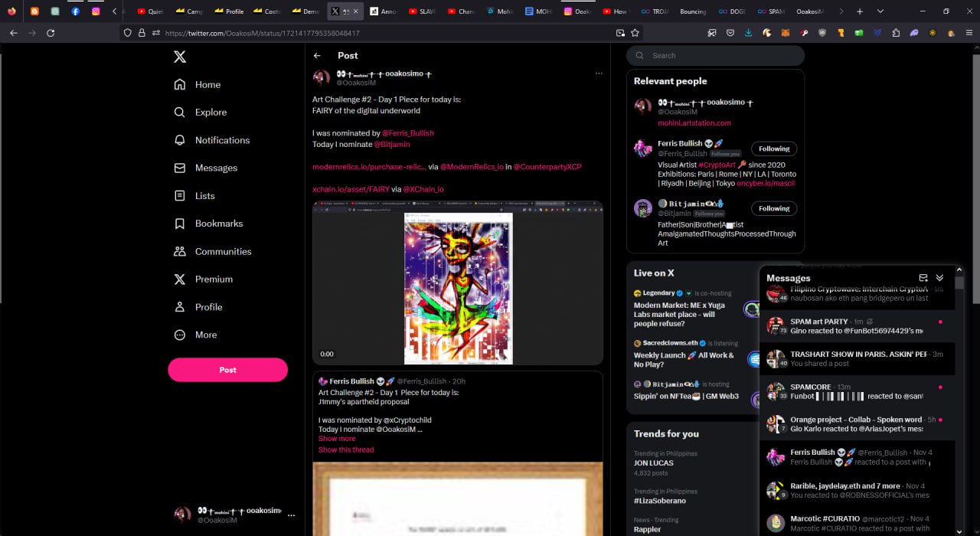Image resolution: width=980 pixels, height=536 pixels.
Task: Click Show more on the quoted post
Action: [337, 439]
